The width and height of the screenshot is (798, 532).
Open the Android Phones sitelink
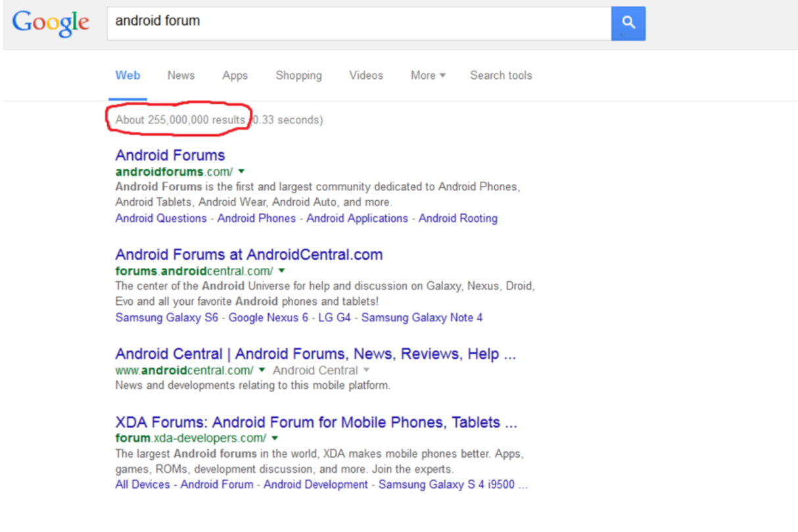tap(256, 219)
